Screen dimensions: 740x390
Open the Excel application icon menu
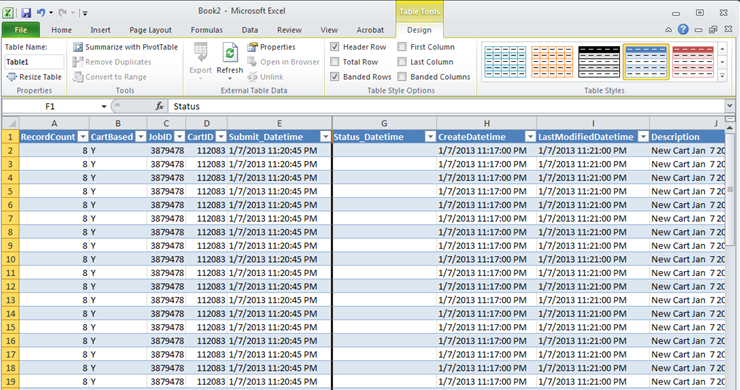point(8,13)
